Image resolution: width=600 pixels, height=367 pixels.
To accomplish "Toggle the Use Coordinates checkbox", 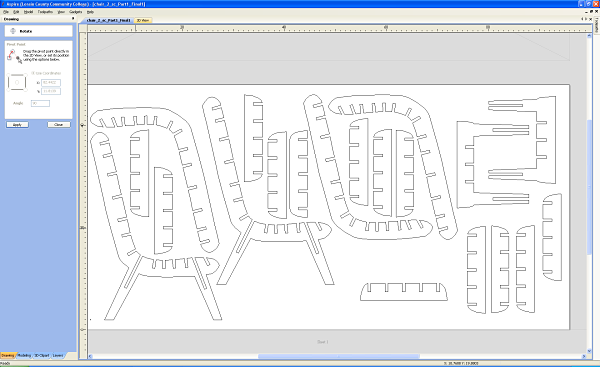I will click(x=33, y=73).
